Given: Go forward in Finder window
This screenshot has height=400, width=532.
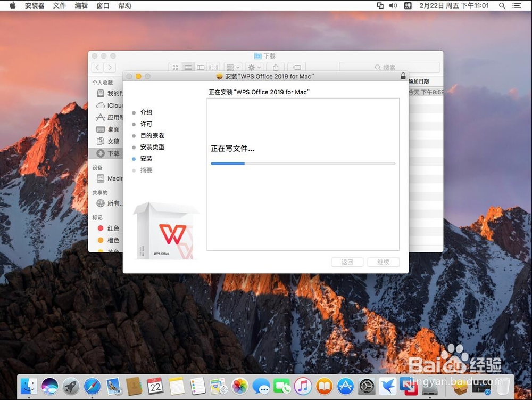Looking at the screenshot, I should coord(110,67).
